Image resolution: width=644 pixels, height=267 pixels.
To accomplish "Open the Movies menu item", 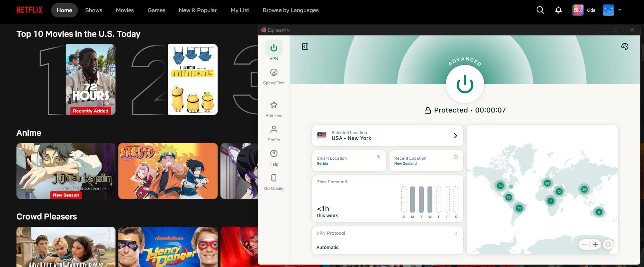I will [125, 10].
